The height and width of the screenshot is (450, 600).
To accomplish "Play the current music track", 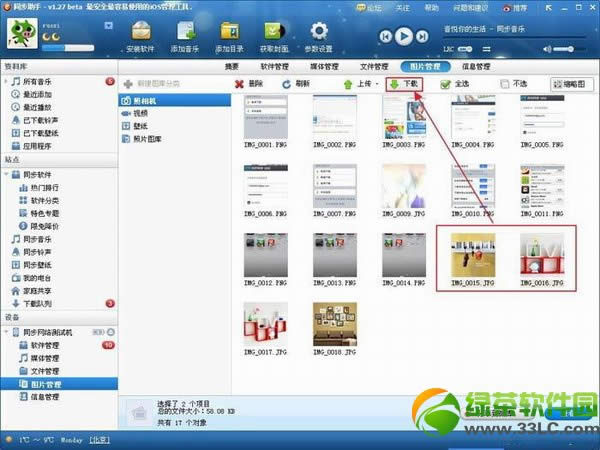I will (404, 36).
